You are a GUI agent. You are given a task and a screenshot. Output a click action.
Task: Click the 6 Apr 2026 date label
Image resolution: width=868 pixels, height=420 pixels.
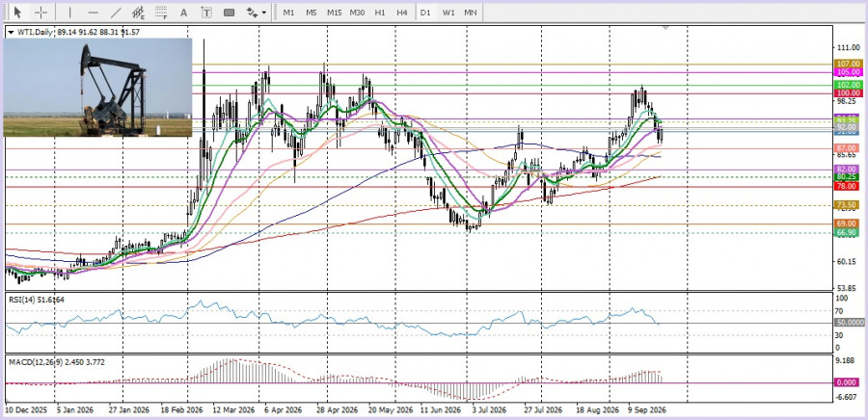[x=282, y=410]
